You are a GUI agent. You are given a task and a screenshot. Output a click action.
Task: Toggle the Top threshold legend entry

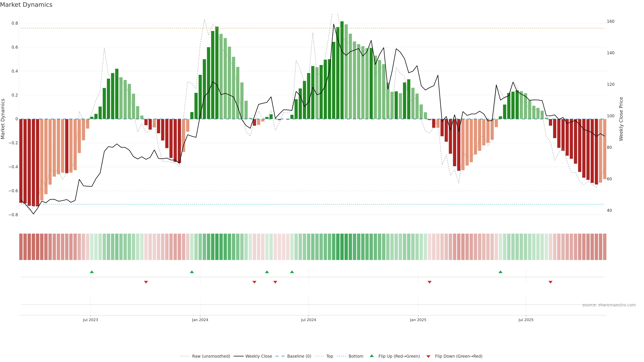click(x=330, y=356)
